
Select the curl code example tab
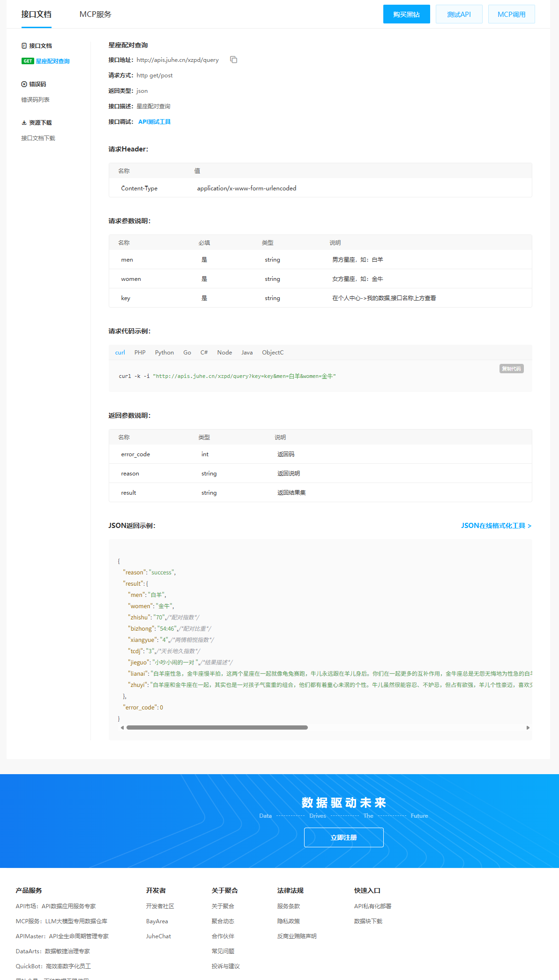120,353
